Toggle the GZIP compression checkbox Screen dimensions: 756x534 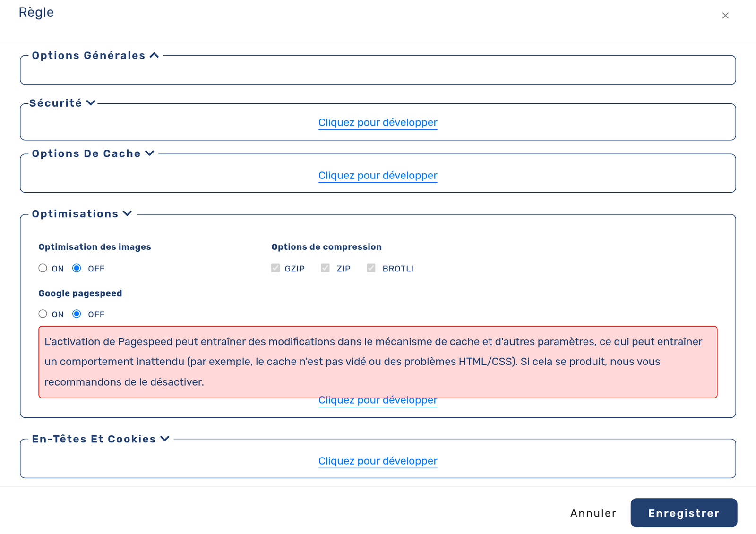point(275,268)
